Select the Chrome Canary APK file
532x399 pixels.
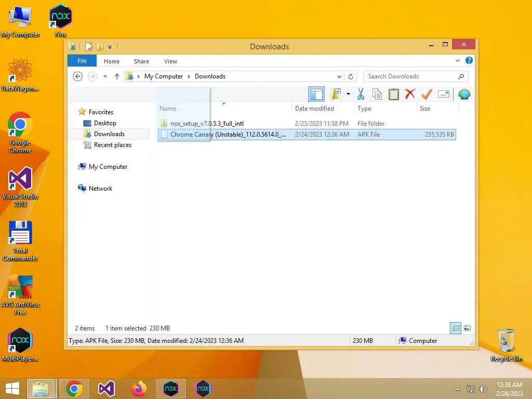point(307,135)
